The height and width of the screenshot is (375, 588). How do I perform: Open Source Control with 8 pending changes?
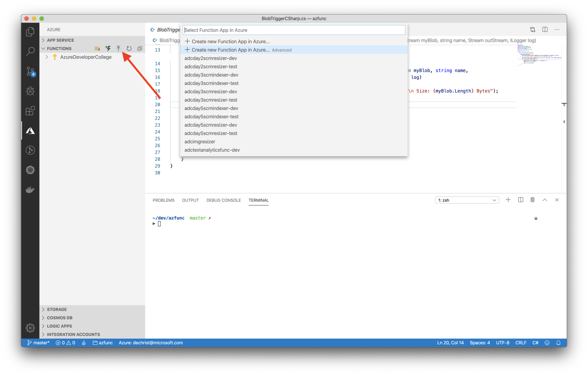pos(30,71)
